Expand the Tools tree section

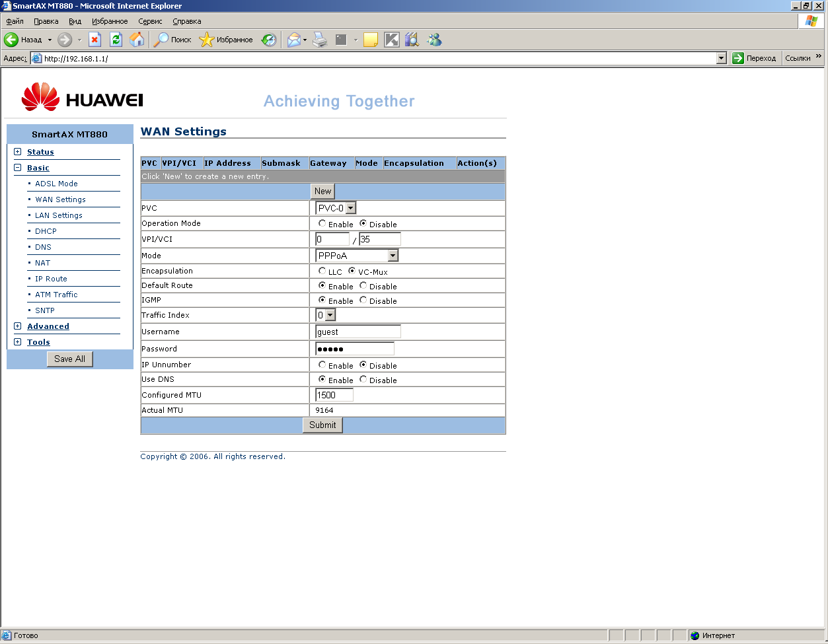coord(18,342)
